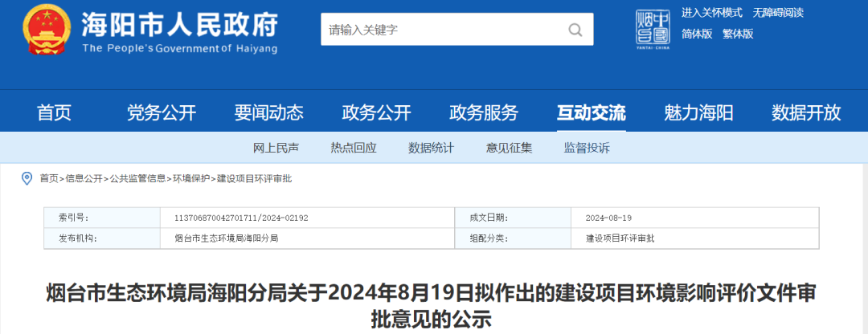Viewport: 868px width, 334px height.
Task: Click 监督投诉 submenu link
Action: point(586,148)
